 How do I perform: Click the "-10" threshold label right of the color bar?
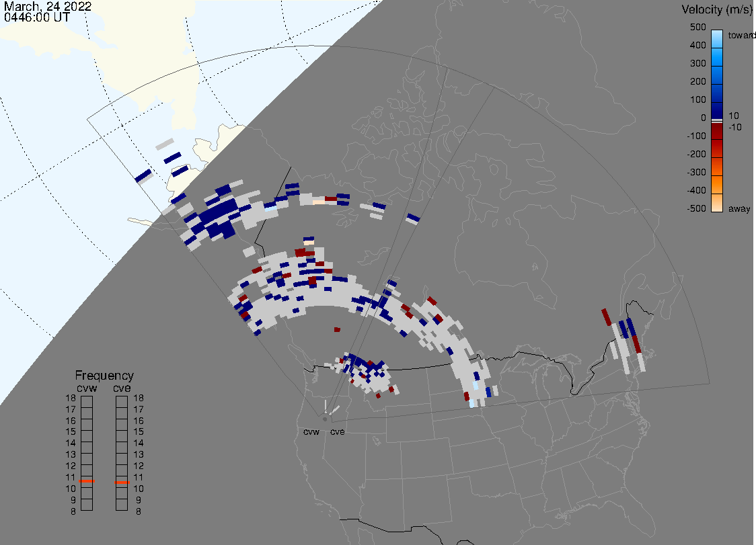tap(734, 127)
